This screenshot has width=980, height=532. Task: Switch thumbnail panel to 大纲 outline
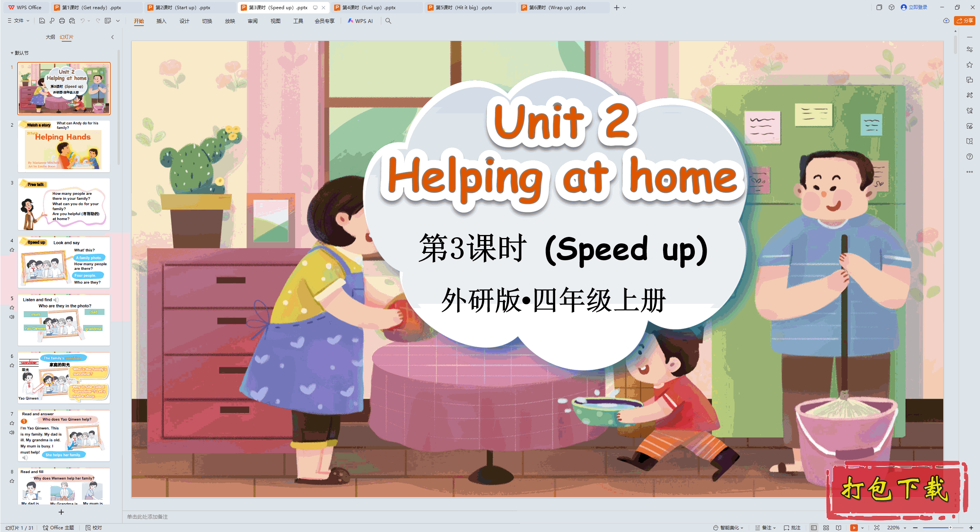(x=50, y=37)
